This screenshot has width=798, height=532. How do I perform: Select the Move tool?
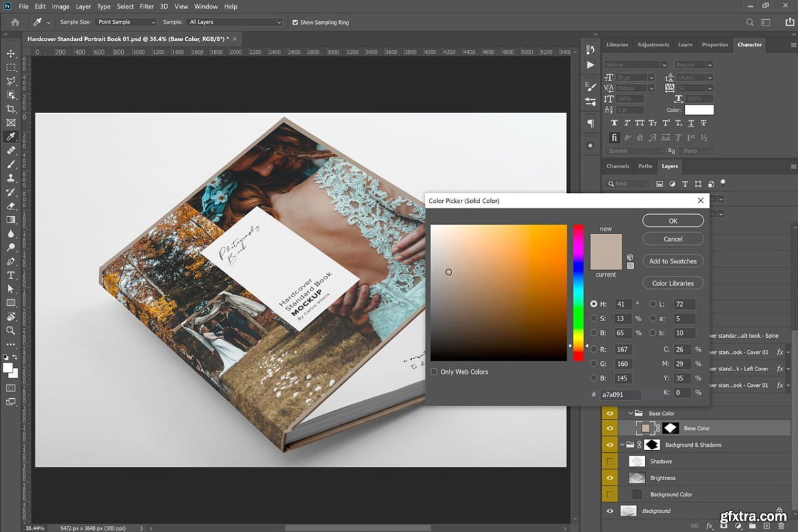tap(11, 53)
